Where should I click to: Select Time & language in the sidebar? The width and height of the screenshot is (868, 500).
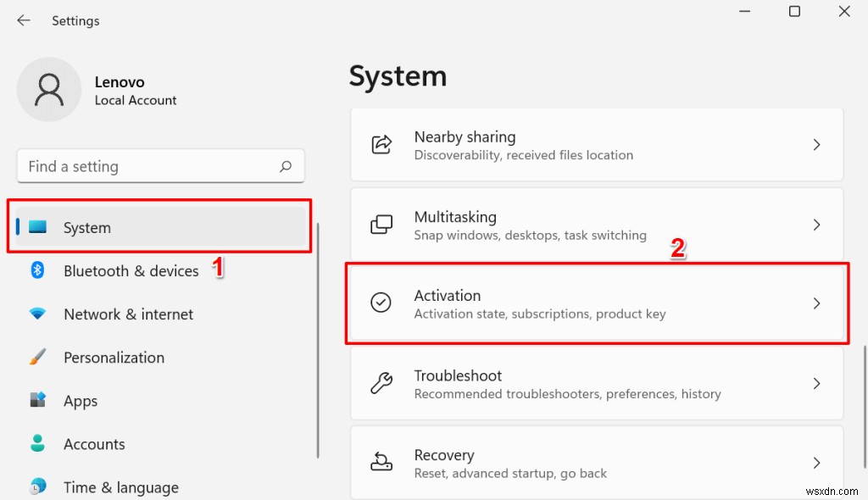121,486
